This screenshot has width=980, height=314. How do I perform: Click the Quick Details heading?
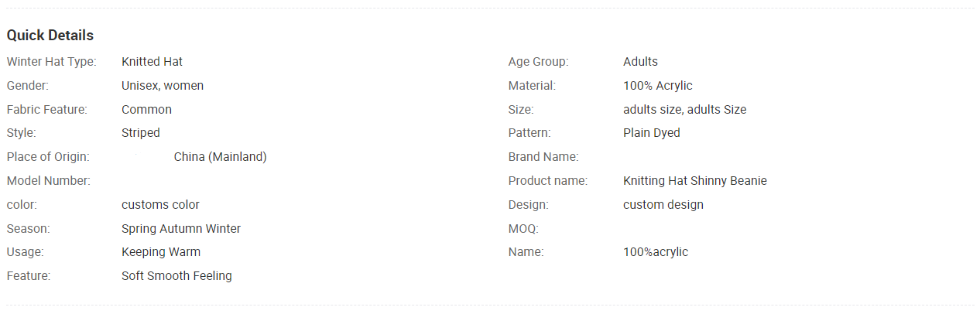[50, 36]
